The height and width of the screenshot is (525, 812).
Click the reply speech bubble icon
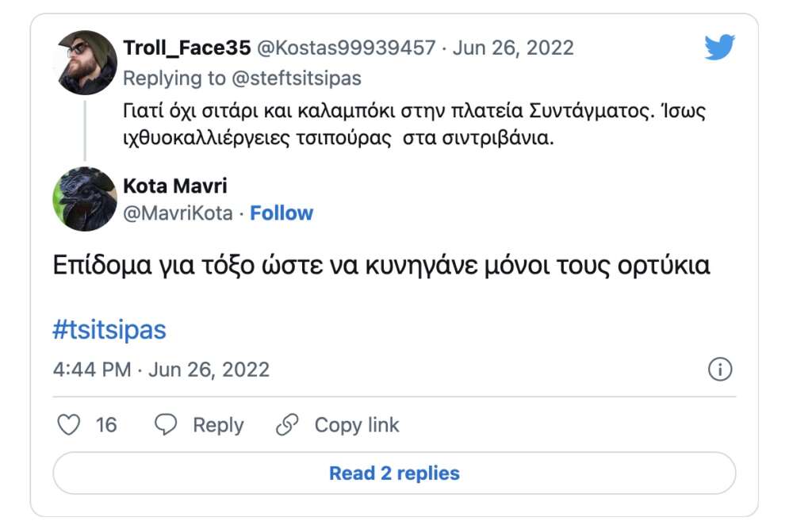pos(165,425)
